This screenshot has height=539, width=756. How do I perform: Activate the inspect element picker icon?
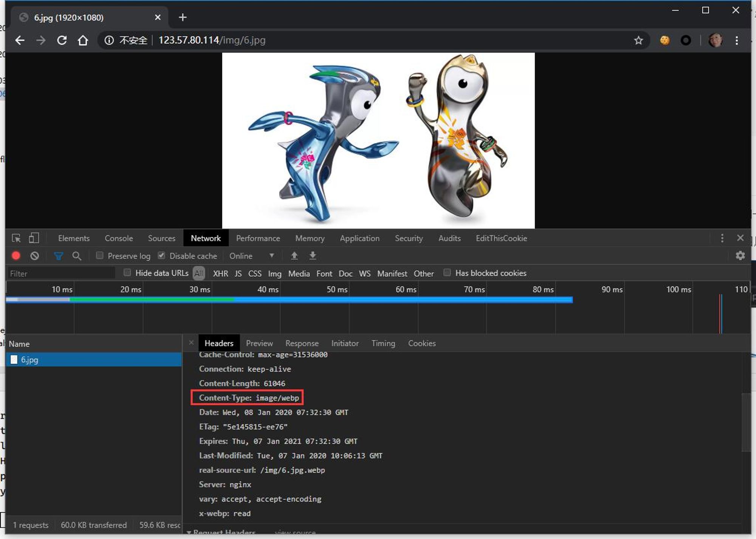tap(16, 238)
